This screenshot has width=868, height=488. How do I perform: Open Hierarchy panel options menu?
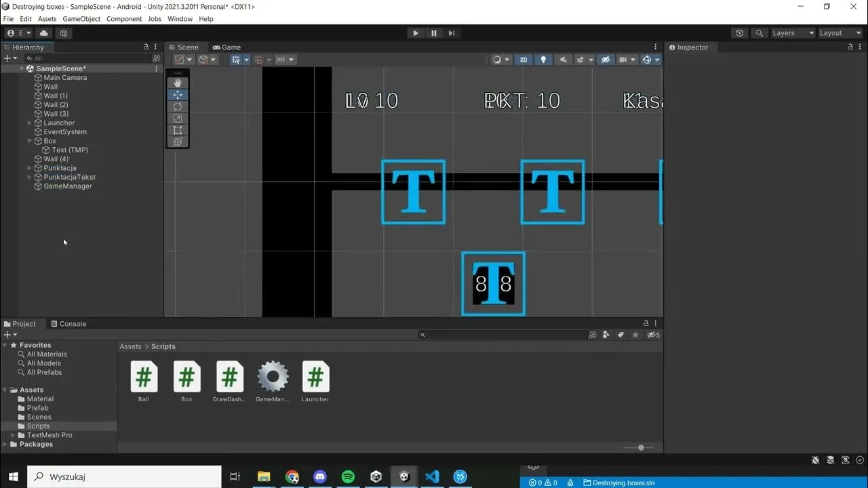[156, 47]
